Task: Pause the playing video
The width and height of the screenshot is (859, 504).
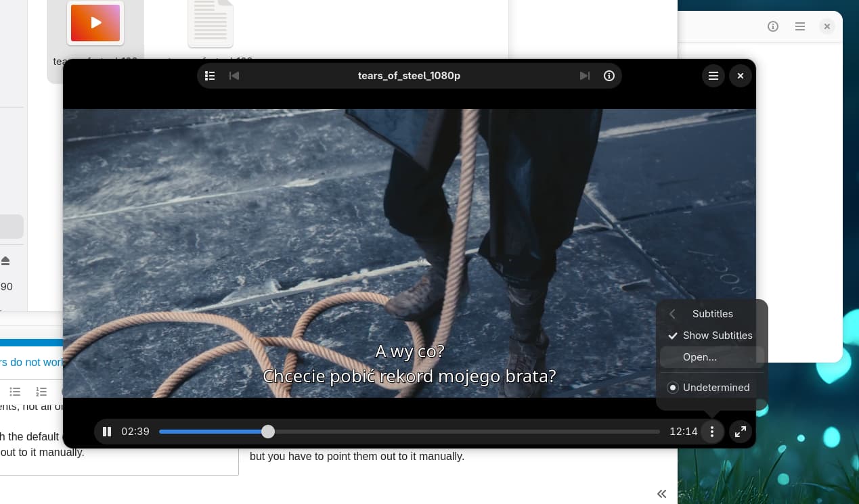Action: pyautogui.click(x=107, y=432)
